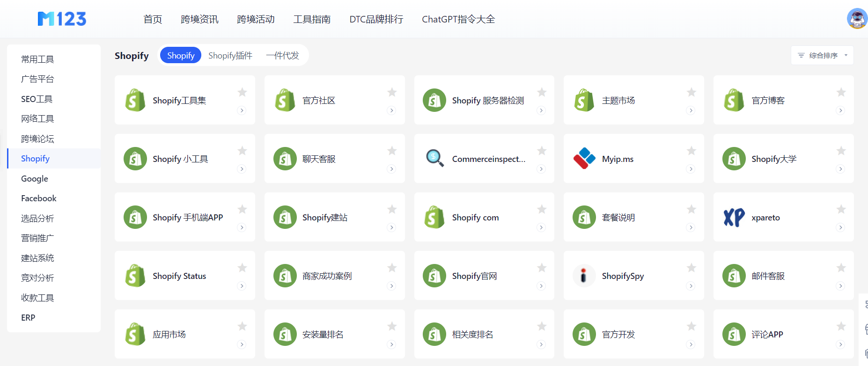
Task: Click the 邮件客服 icon
Action: (734, 276)
